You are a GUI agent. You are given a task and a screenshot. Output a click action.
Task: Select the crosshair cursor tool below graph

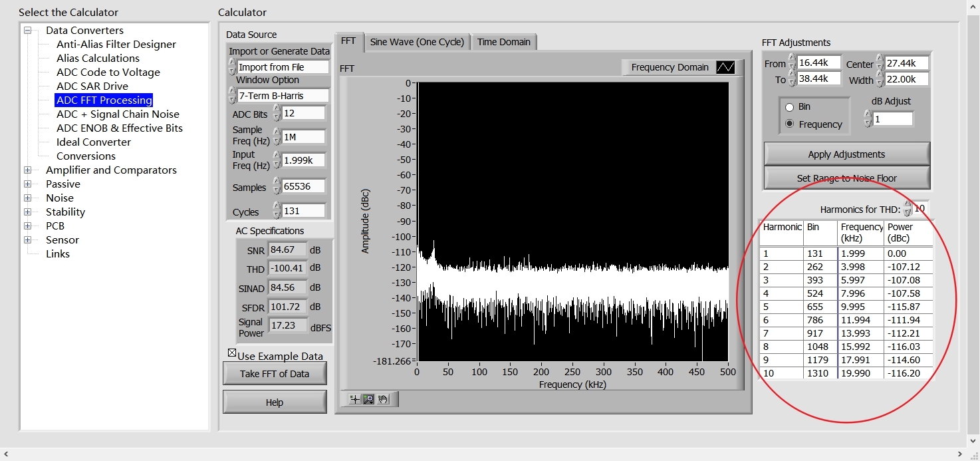pos(355,399)
